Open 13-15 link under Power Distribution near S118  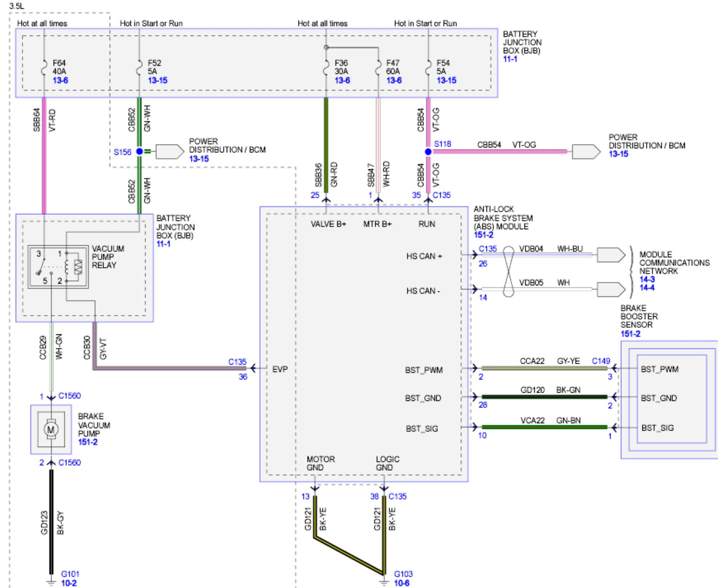[x=619, y=154]
